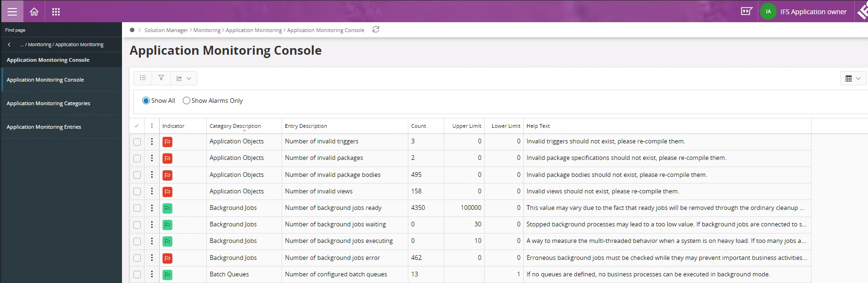Click the list view toolbar icon
The image size is (868, 283).
coord(143,78)
